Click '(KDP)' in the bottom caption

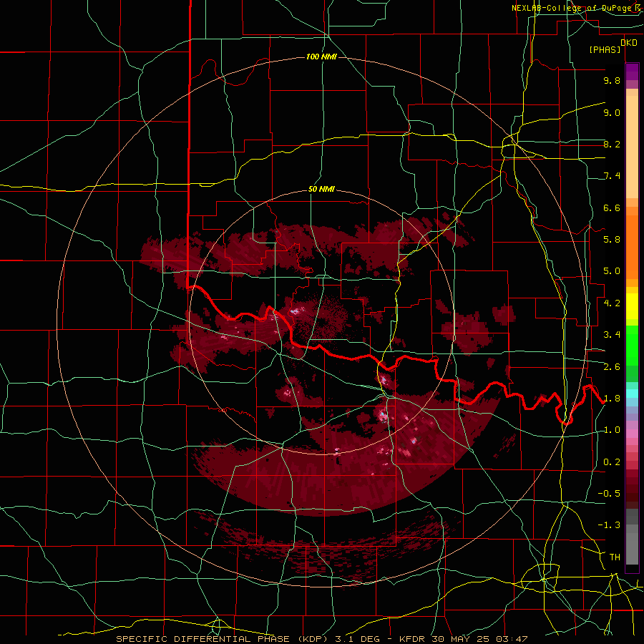pyautogui.click(x=313, y=639)
